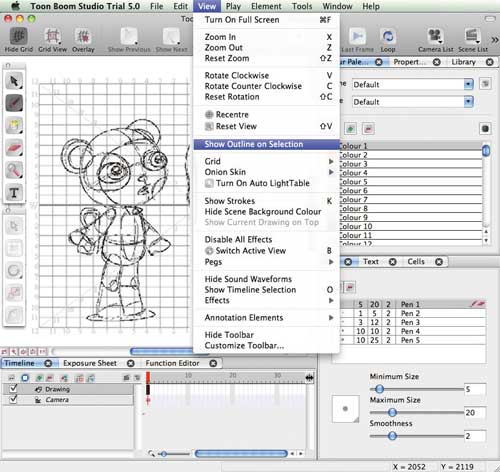
Task: Close the Timeline tab
Action: click(x=48, y=363)
